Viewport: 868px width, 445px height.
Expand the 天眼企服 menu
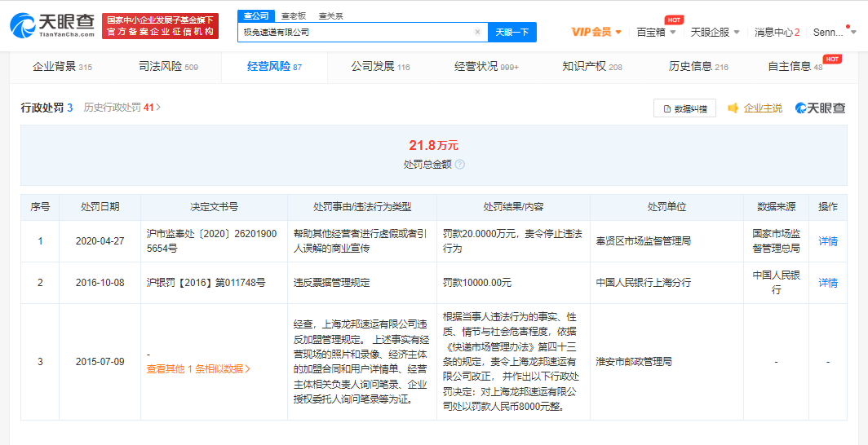[x=715, y=32]
